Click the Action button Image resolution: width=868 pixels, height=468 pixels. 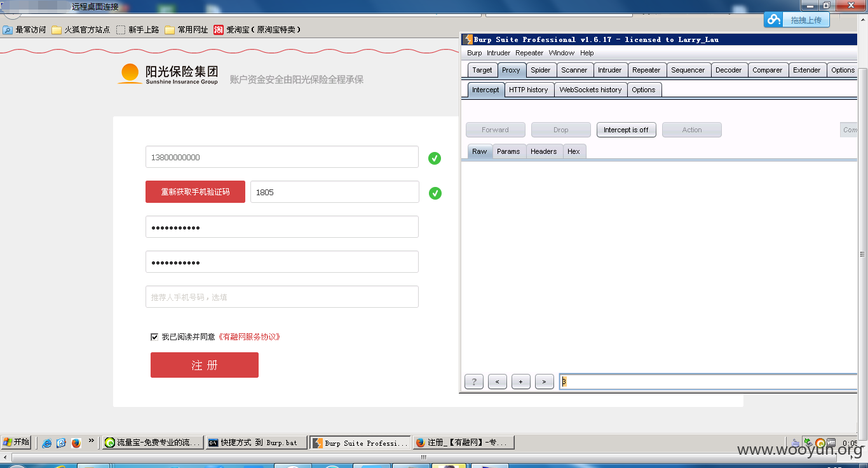coord(692,130)
